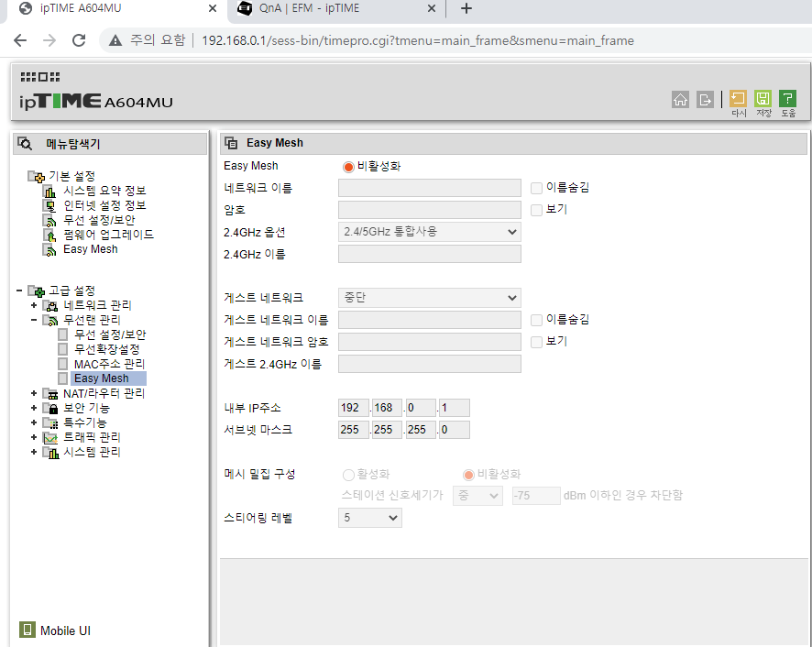812x647 pixels.
Task: Open the 스티어링 레벨 dropdown
Action: (369, 518)
